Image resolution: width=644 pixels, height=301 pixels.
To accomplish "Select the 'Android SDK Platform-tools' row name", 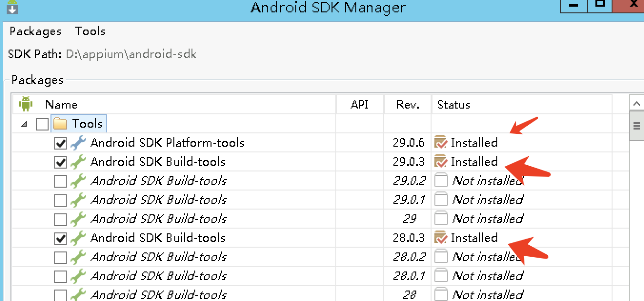I will click(x=167, y=142).
